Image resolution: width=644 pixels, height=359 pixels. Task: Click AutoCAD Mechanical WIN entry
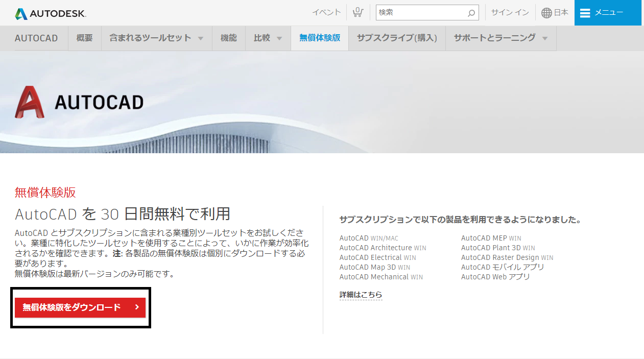click(381, 277)
